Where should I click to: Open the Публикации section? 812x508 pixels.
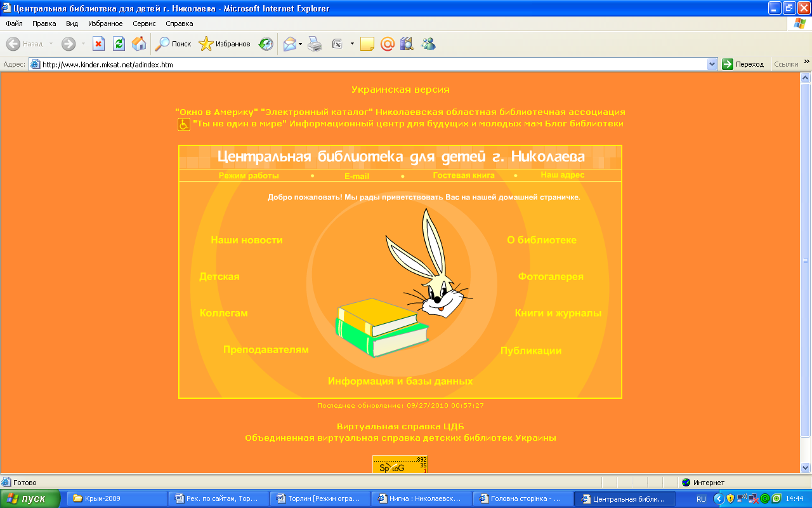click(531, 351)
